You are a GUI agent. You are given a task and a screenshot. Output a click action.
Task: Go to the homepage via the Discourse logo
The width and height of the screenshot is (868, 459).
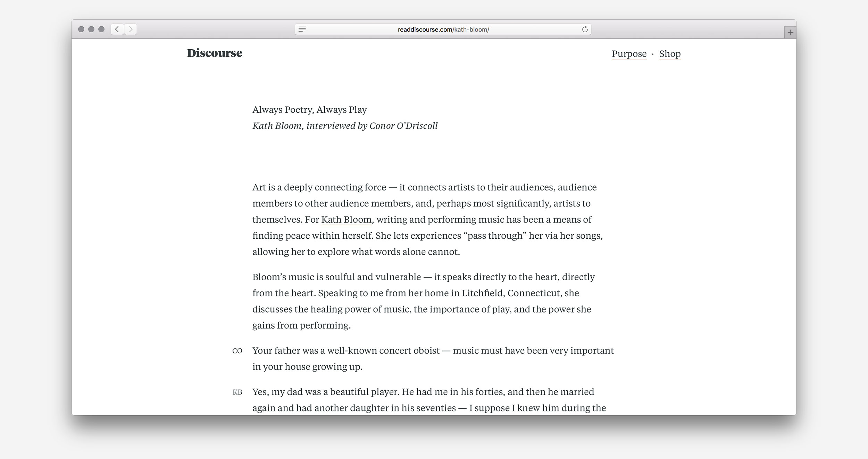pyautogui.click(x=215, y=53)
